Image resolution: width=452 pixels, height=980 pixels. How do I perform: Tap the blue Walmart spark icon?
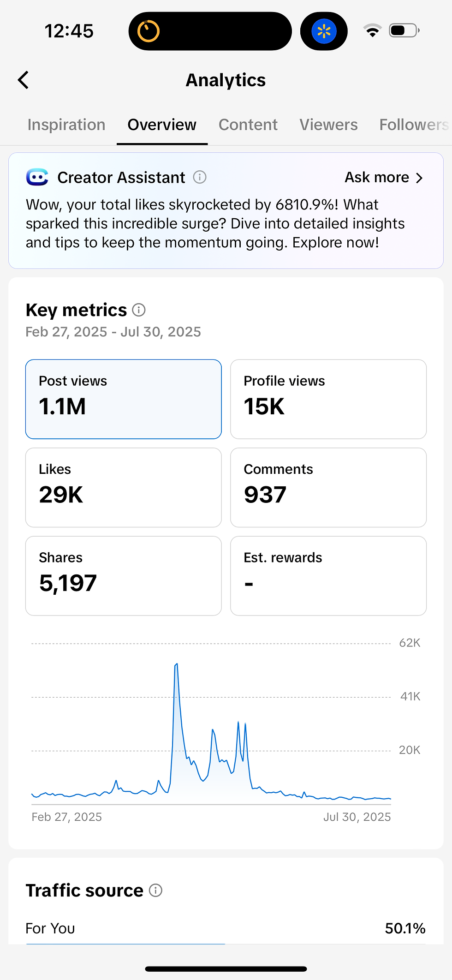tap(324, 31)
